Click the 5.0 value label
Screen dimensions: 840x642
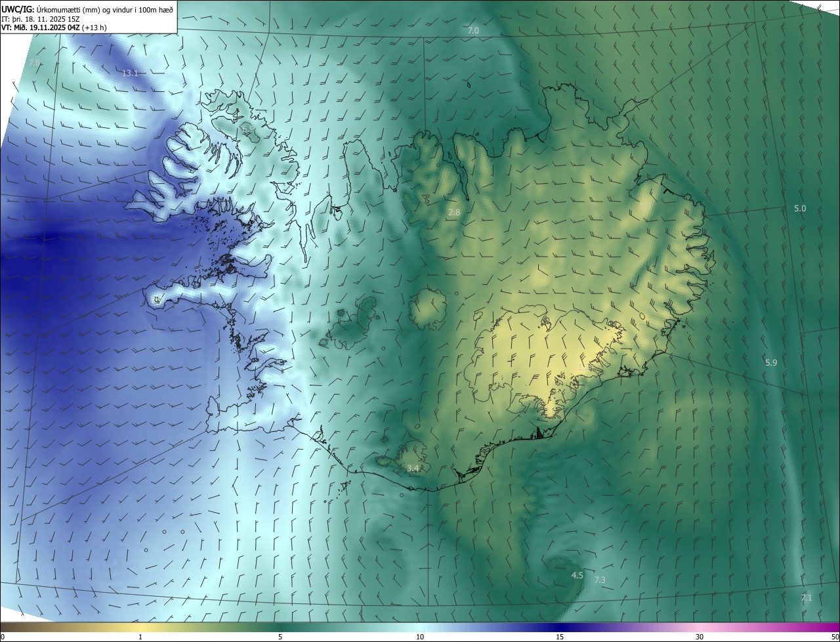(x=800, y=208)
